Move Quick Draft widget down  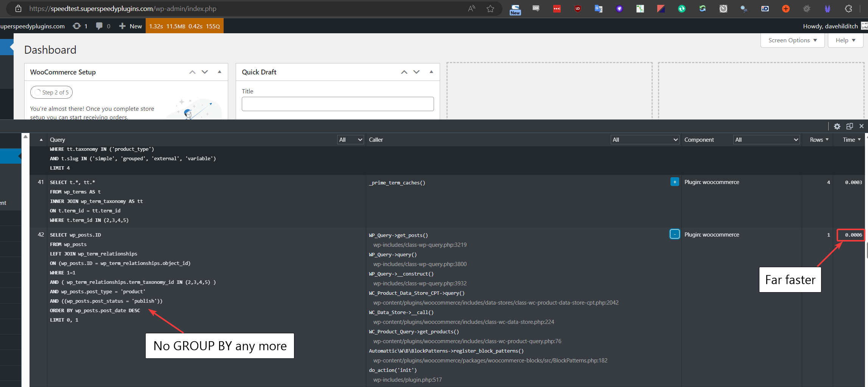(417, 72)
